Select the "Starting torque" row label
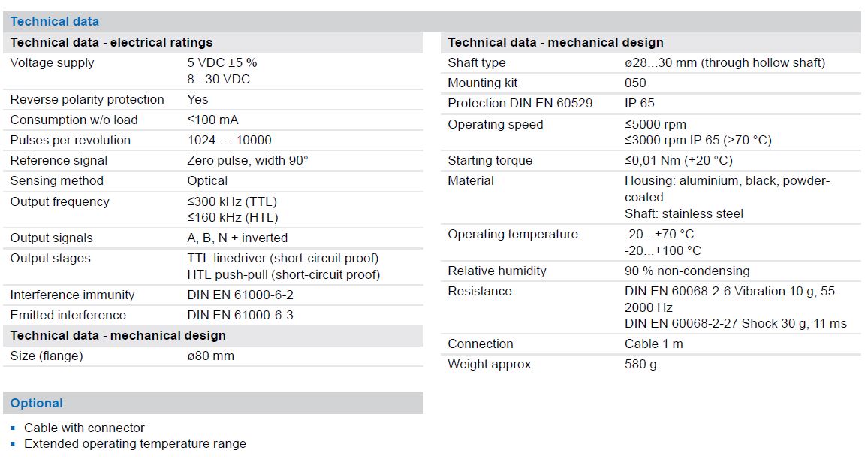This screenshot has width=868, height=457. 490,161
